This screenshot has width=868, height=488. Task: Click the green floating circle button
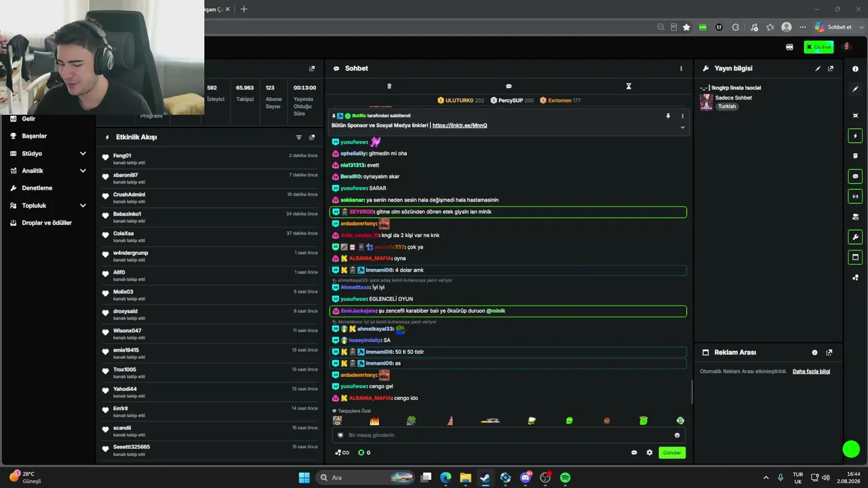coord(851,449)
